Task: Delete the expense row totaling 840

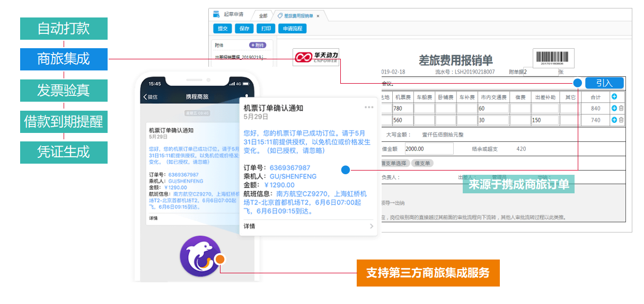Action: click(x=621, y=109)
